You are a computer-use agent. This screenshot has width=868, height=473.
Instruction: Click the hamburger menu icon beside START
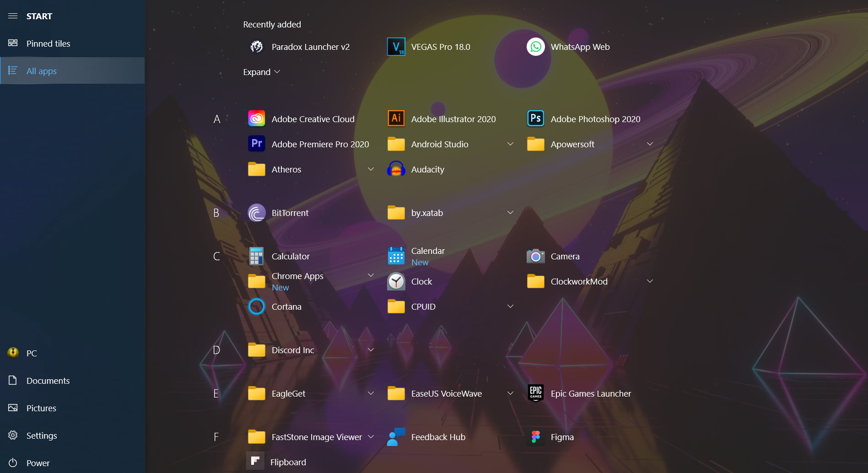13,16
